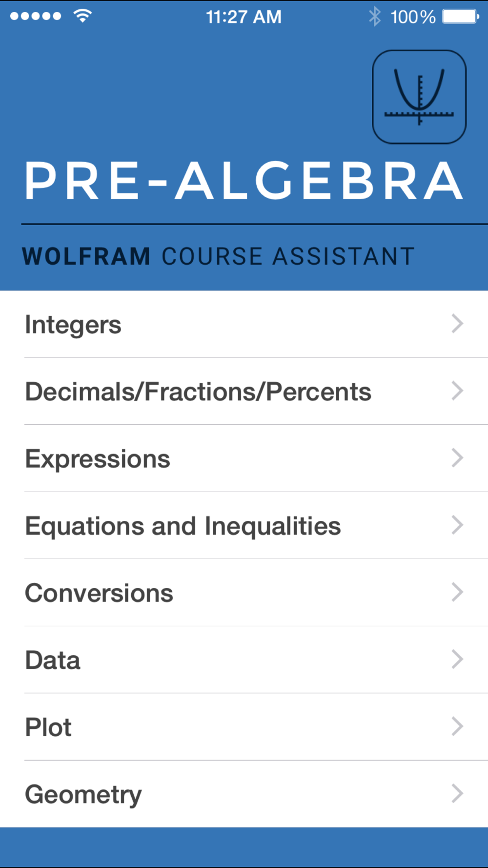Screen dimensions: 488x868
Task: Tap the Wi-Fi status icon
Action: tap(82, 16)
